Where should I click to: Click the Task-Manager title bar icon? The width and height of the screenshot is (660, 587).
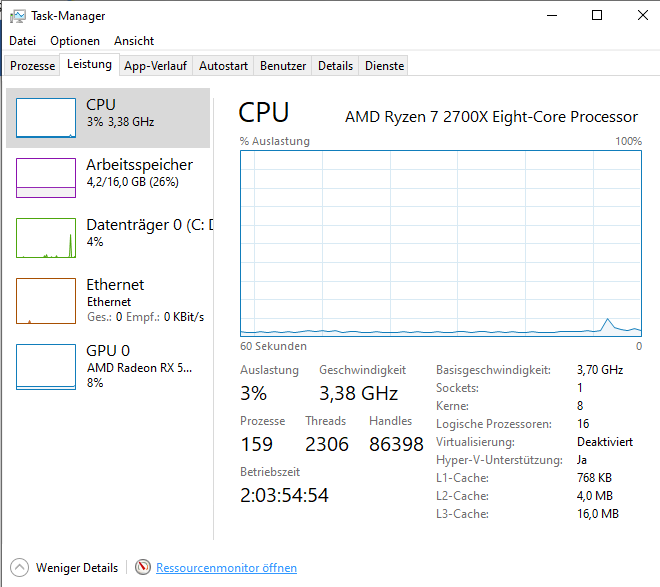coord(18,16)
